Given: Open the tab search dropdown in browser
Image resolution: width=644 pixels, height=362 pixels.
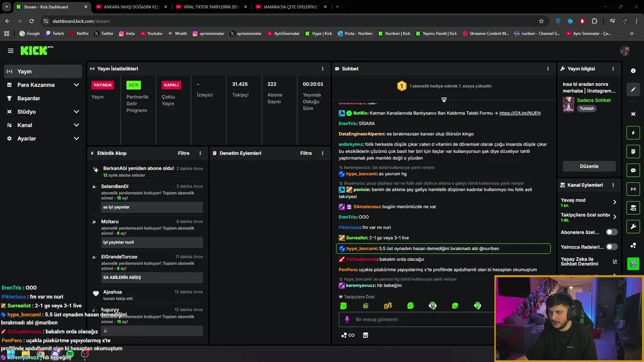Looking at the screenshot, I should pos(7,7).
